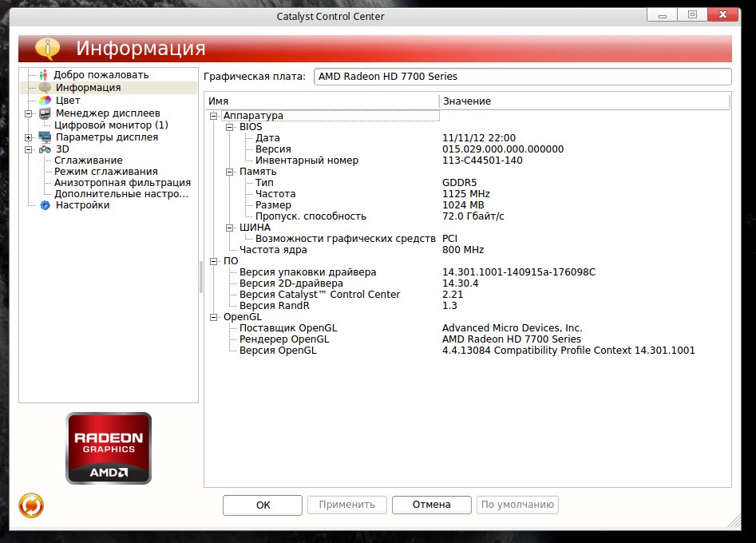Collapse the Память section

229,172
